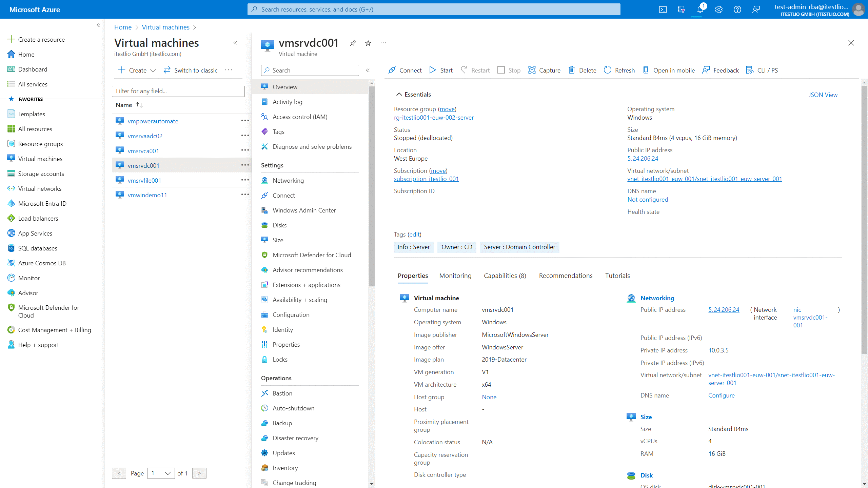
Task: Sort VM list by Name column
Action: click(x=129, y=105)
